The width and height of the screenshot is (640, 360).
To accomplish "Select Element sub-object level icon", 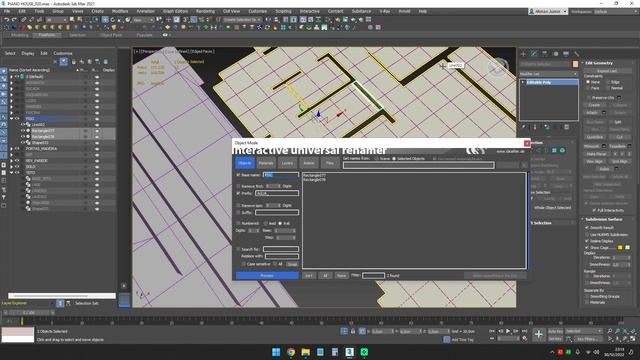I will pyautogui.click(x=562, y=150).
